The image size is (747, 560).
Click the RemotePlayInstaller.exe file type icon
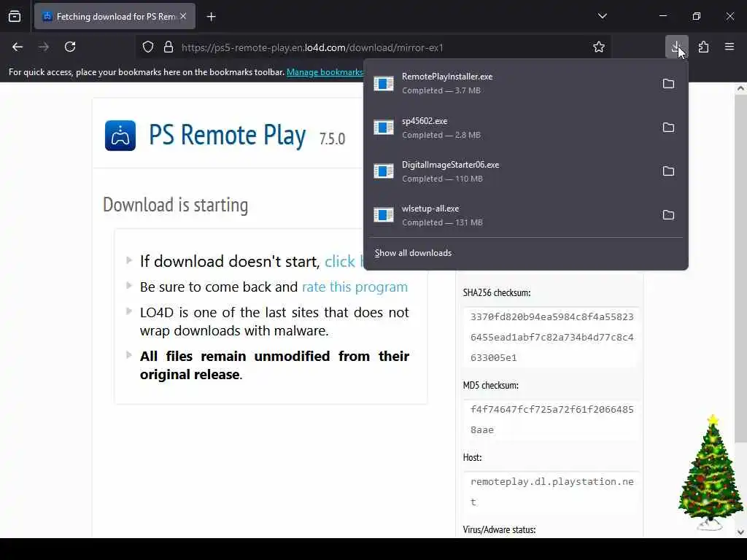[x=384, y=84]
